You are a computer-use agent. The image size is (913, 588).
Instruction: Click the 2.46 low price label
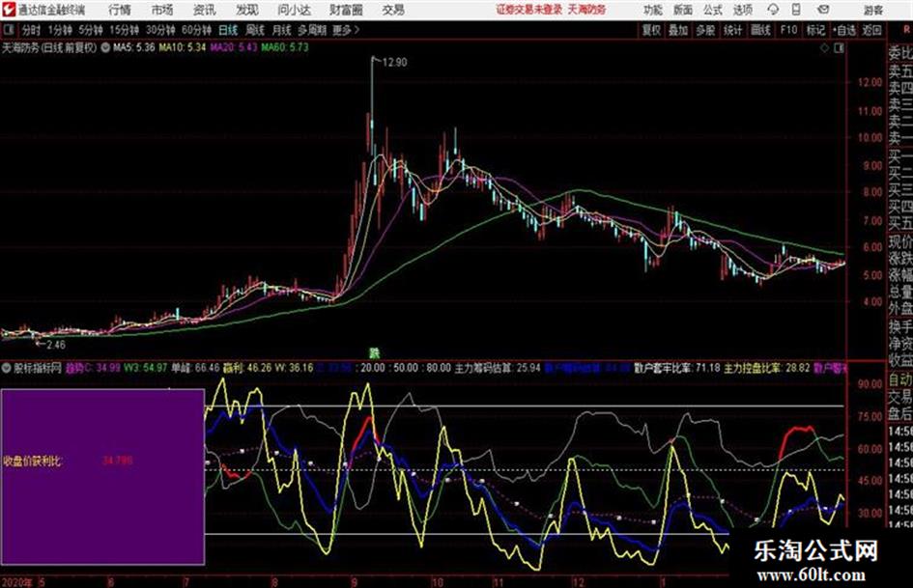tap(56, 345)
